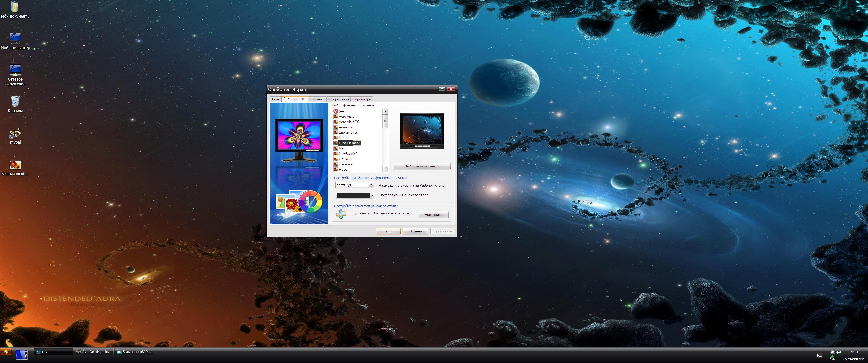The width and height of the screenshot is (868, 363).
Task: Select the Сетевое окружение desktop icon
Action: [15, 70]
